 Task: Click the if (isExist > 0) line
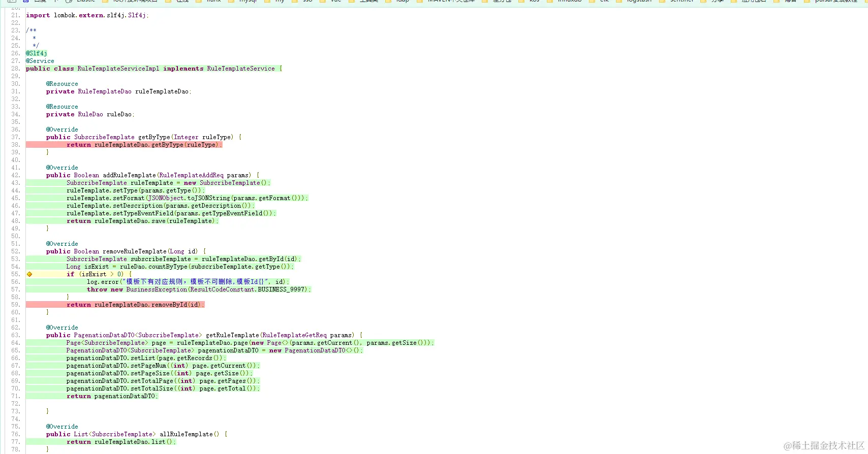pyautogui.click(x=99, y=274)
